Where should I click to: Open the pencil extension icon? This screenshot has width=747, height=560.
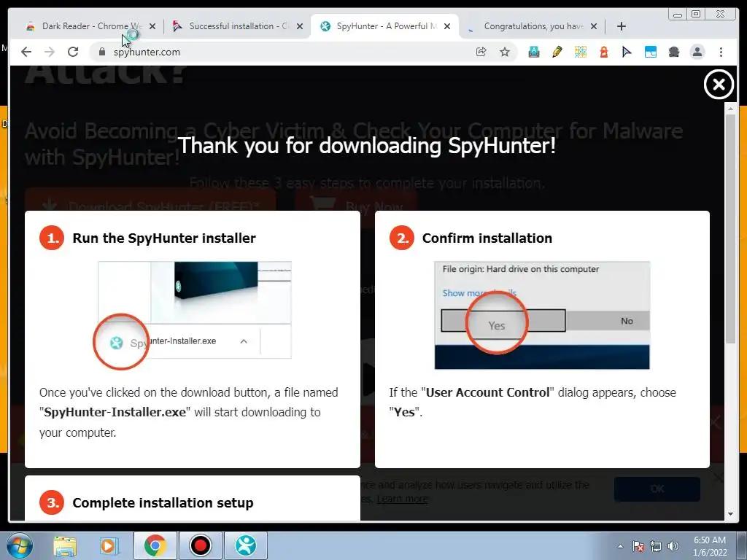pos(557,52)
